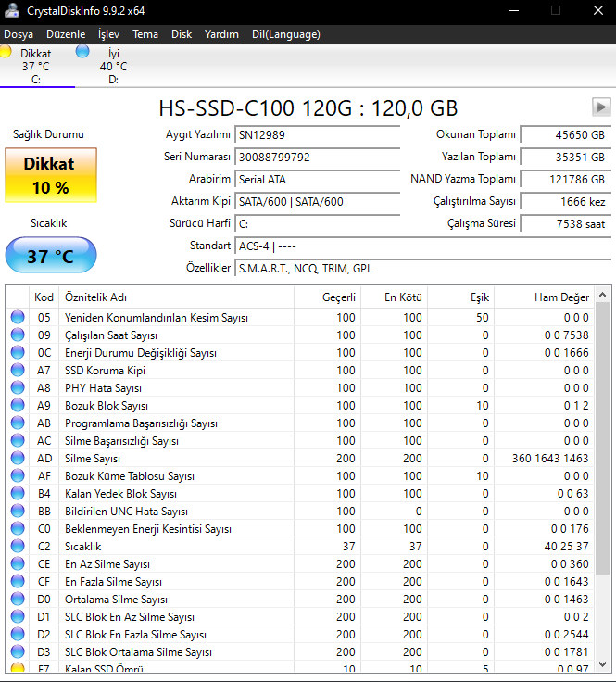This screenshot has width=616, height=682.
Task: Open the Disk menu
Action: click(x=182, y=34)
